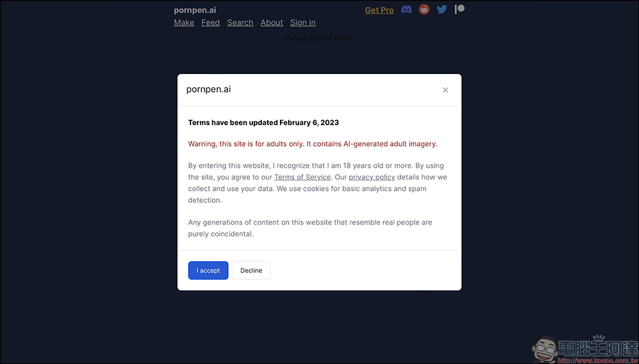Click the Sign in link

303,23
